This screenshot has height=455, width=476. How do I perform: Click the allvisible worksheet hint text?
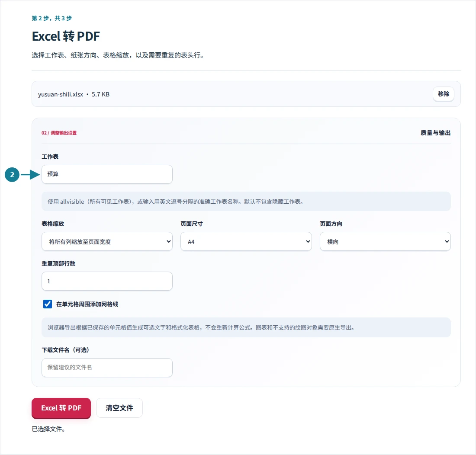pyautogui.click(x=175, y=202)
